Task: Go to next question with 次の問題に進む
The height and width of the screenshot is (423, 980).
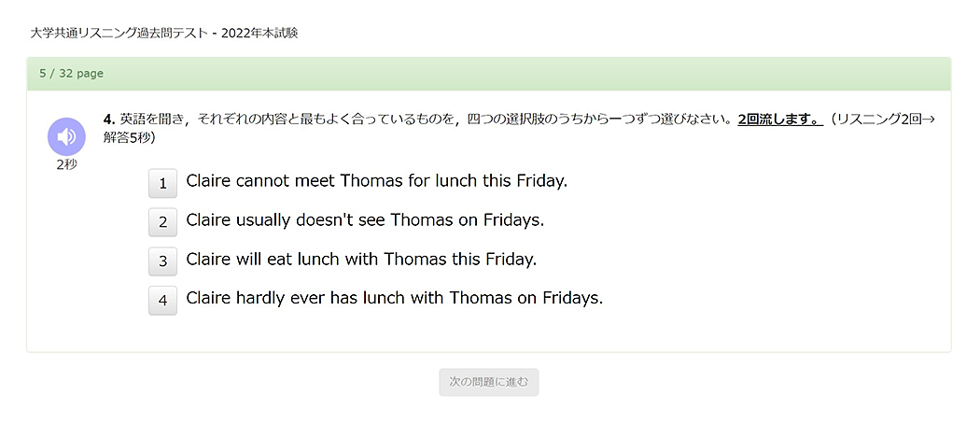Action: [x=489, y=382]
